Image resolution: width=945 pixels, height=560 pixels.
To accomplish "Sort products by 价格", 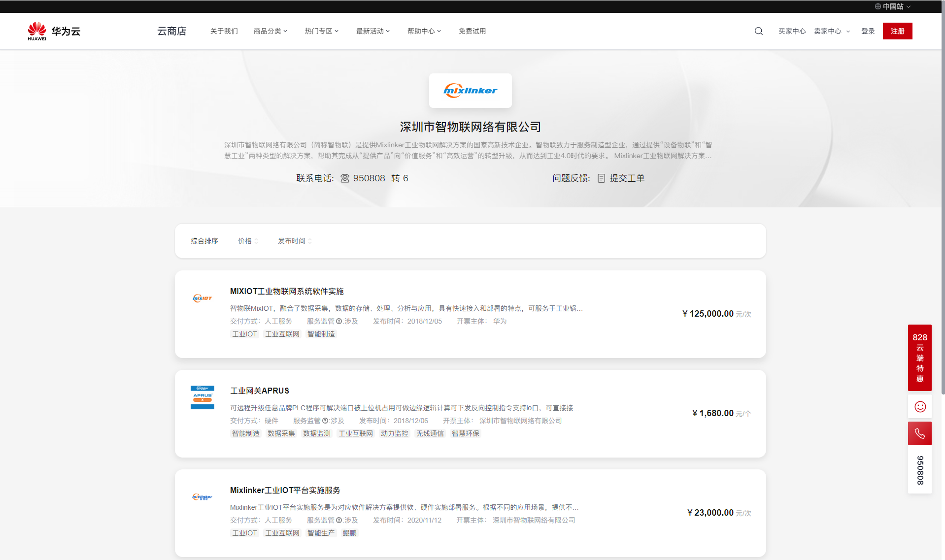I will point(248,241).
